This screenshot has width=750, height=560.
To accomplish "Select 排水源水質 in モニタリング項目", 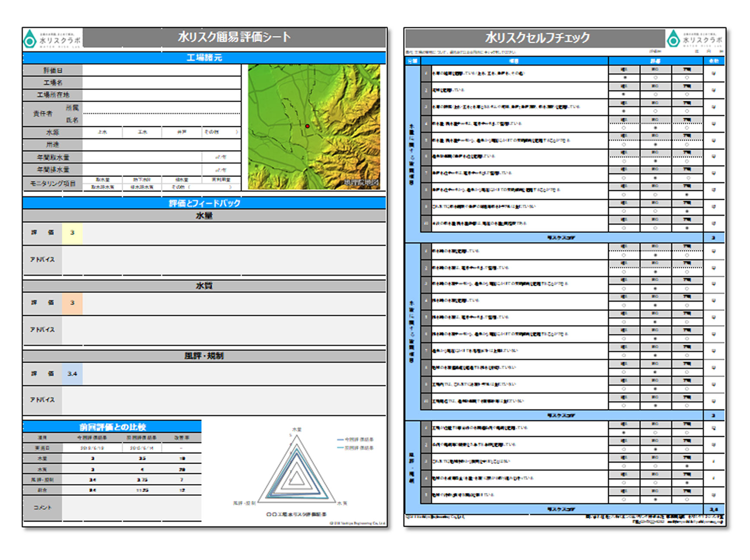I will pos(142,187).
